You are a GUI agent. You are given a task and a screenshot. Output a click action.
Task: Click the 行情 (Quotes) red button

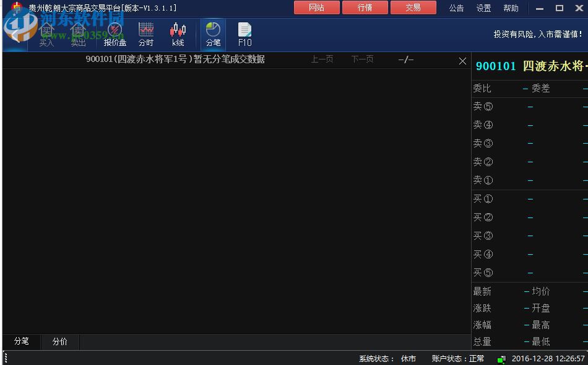[365, 7]
